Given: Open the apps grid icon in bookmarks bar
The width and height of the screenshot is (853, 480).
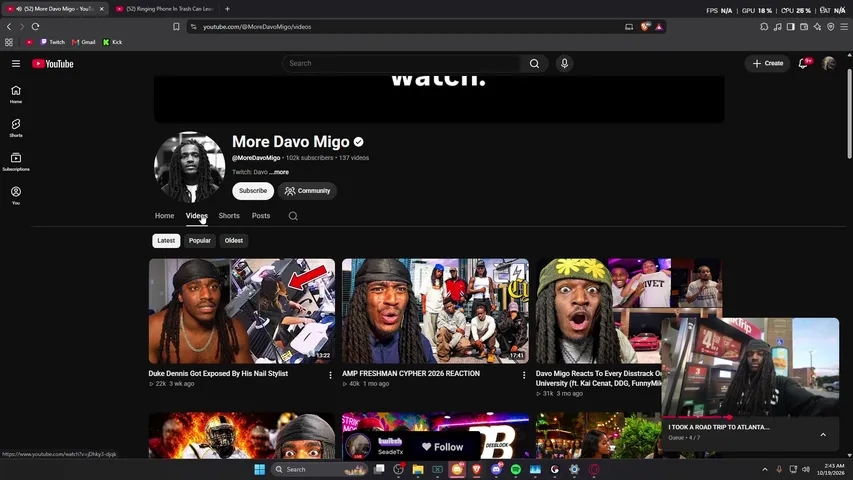Looking at the screenshot, I should (x=9, y=42).
